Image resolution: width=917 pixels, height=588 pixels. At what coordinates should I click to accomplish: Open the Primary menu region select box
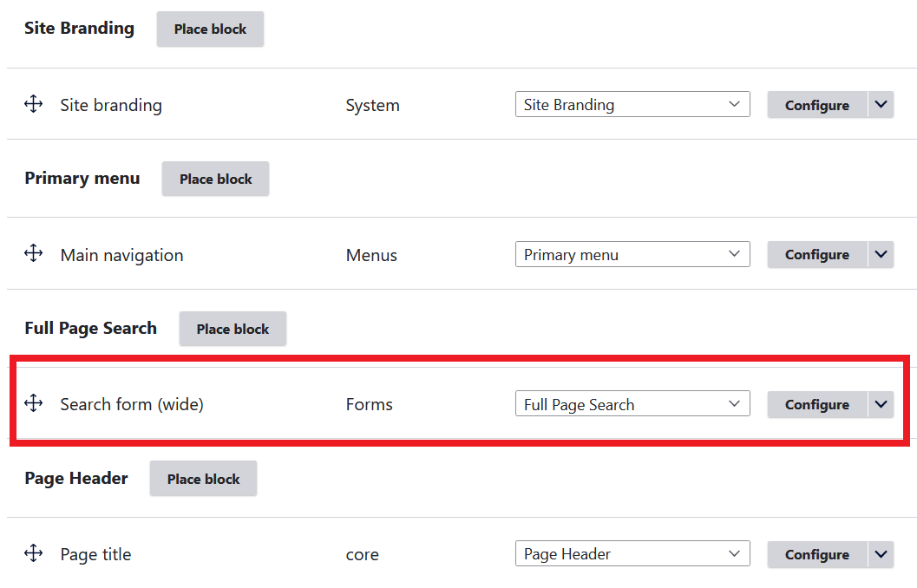tap(632, 255)
